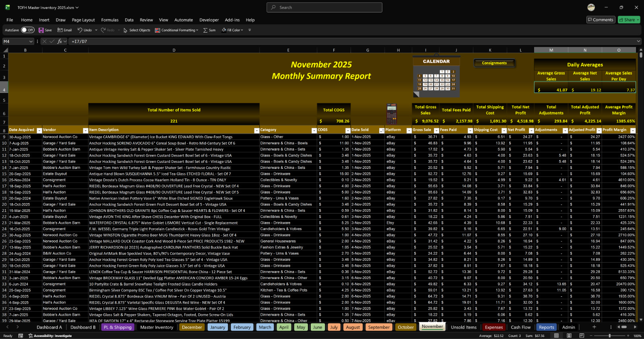Switch to the Expenses sheet tab

click(494, 327)
